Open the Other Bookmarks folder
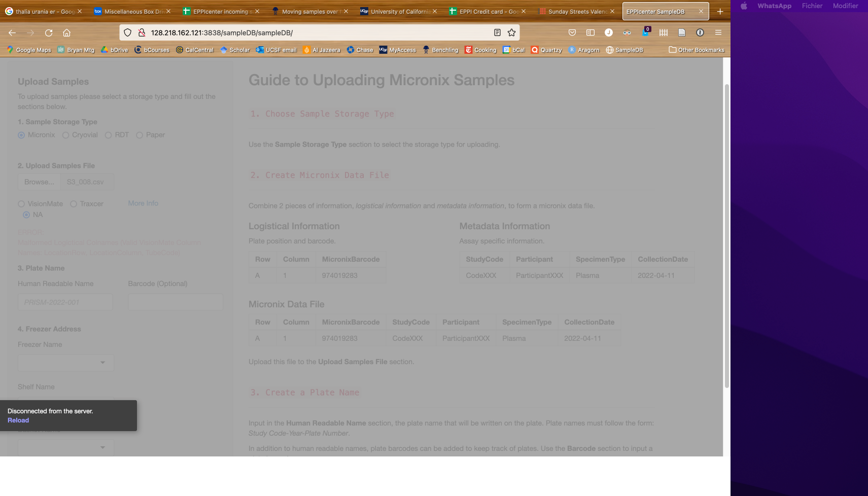The height and width of the screenshot is (496, 868). (x=697, y=50)
